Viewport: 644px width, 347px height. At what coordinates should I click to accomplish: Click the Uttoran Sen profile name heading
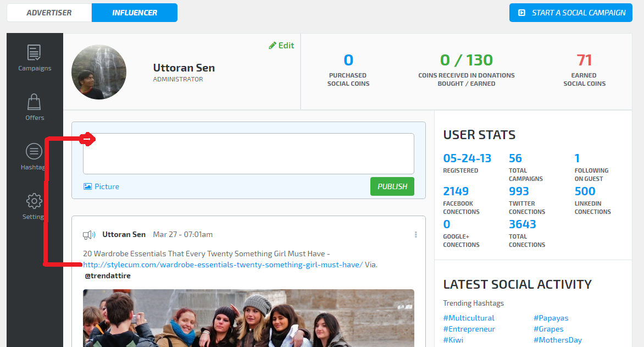(x=184, y=68)
